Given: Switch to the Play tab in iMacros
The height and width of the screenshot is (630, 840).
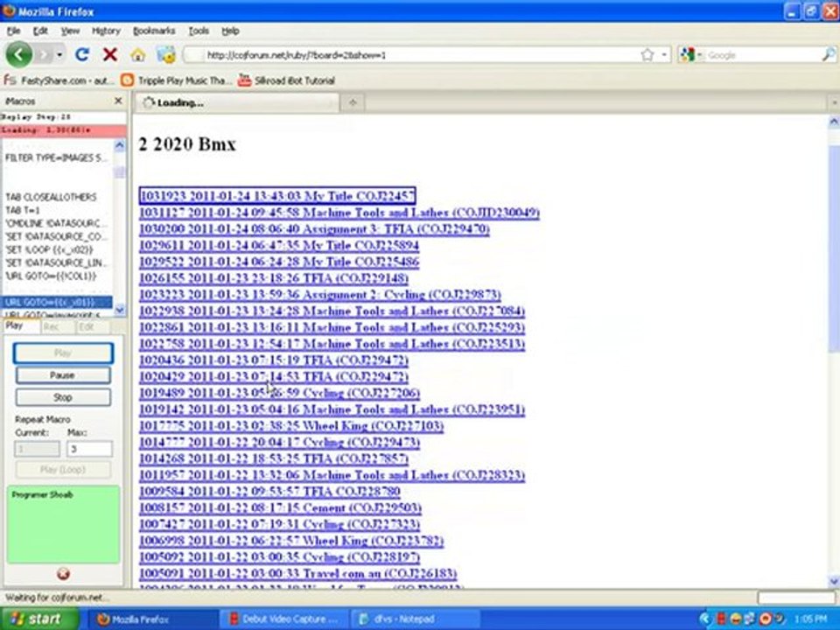Looking at the screenshot, I should point(20,325).
